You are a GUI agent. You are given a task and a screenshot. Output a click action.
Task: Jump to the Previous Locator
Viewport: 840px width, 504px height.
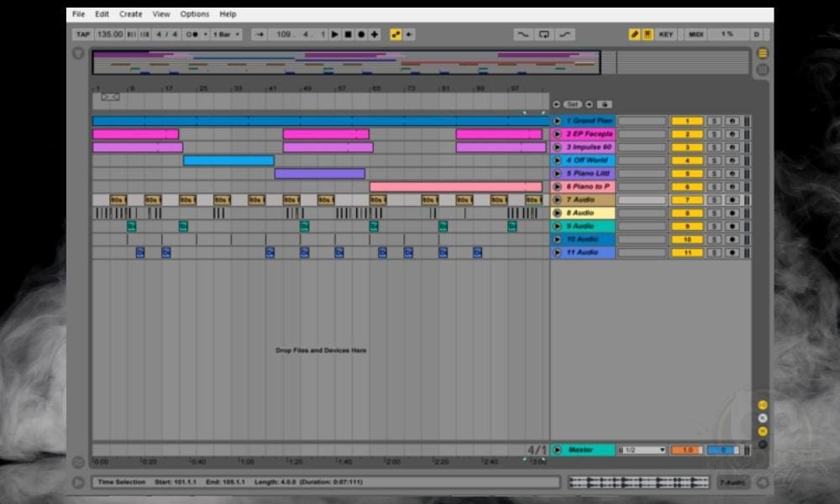click(x=557, y=104)
